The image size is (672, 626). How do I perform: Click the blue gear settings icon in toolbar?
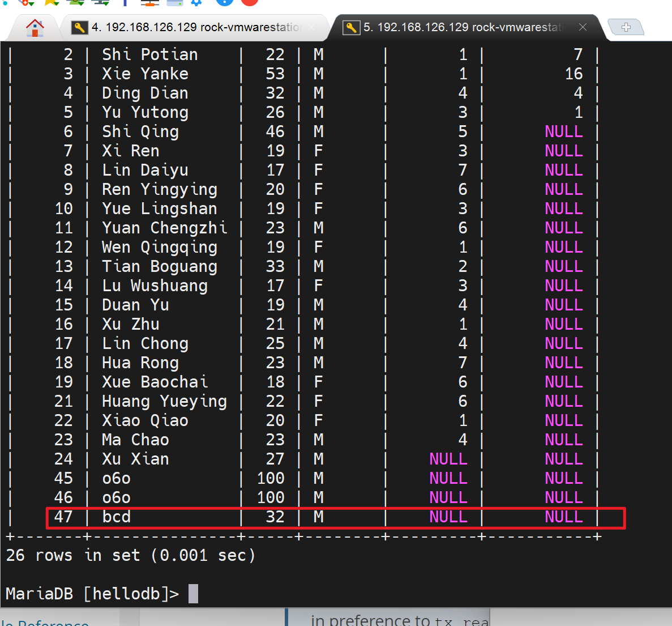coord(196,2)
